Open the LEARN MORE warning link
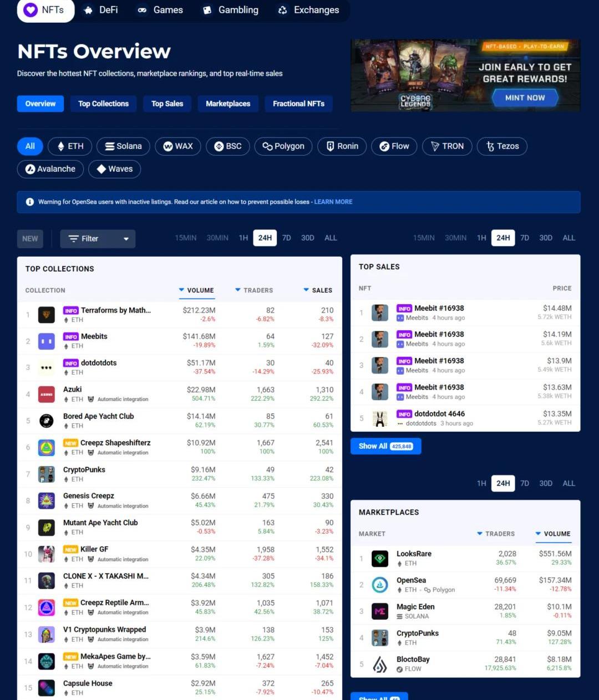This screenshot has width=599, height=700. coord(333,202)
